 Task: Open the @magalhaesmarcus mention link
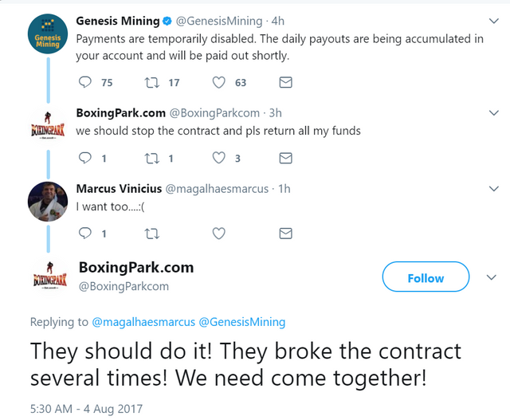click(x=142, y=322)
